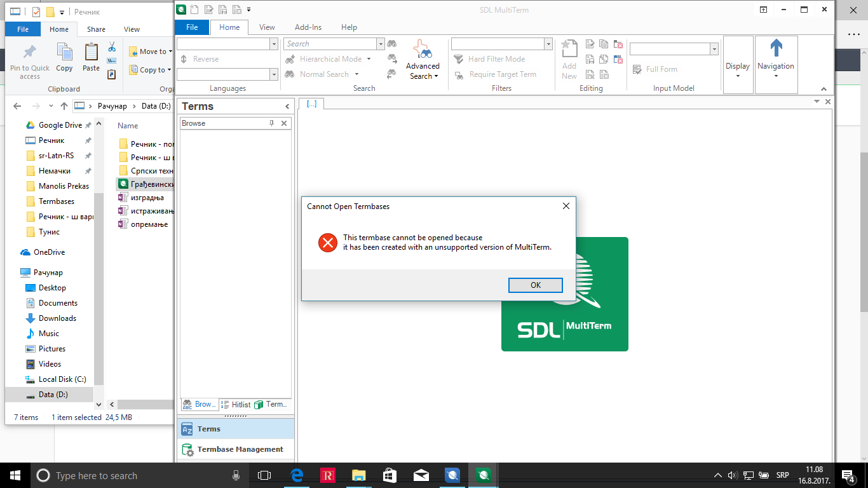This screenshot has width=868, height=488.
Task: Open the View ribbon tab
Action: tap(267, 27)
